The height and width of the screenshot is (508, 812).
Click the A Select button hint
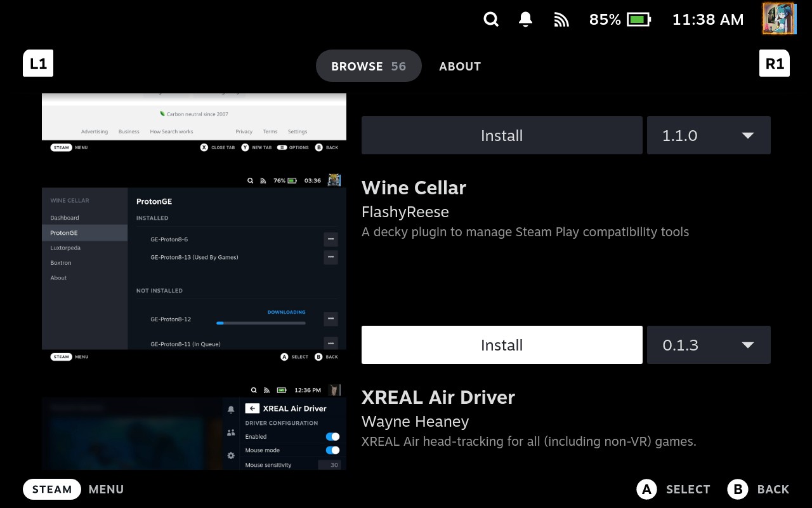click(673, 489)
